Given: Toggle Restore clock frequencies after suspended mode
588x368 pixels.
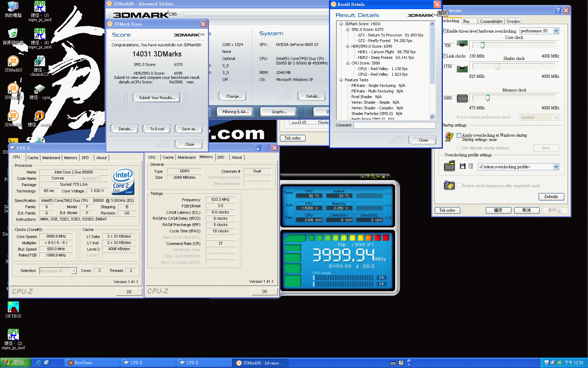Looking at the screenshot, I should [459, 186].
